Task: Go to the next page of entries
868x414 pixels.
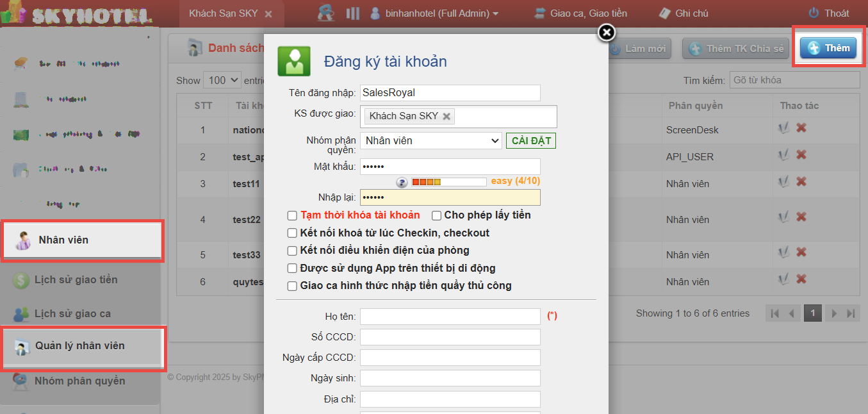Action: coord(834,313)
